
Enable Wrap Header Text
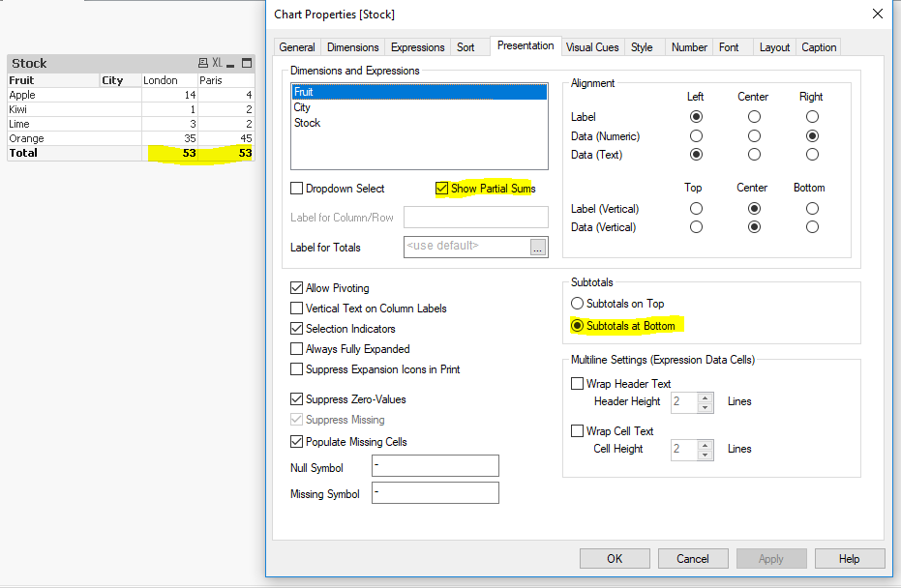(578, 384)
